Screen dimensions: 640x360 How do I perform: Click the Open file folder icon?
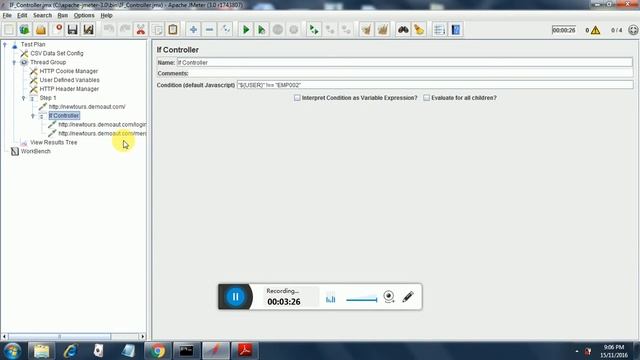[x=41, y=29]
